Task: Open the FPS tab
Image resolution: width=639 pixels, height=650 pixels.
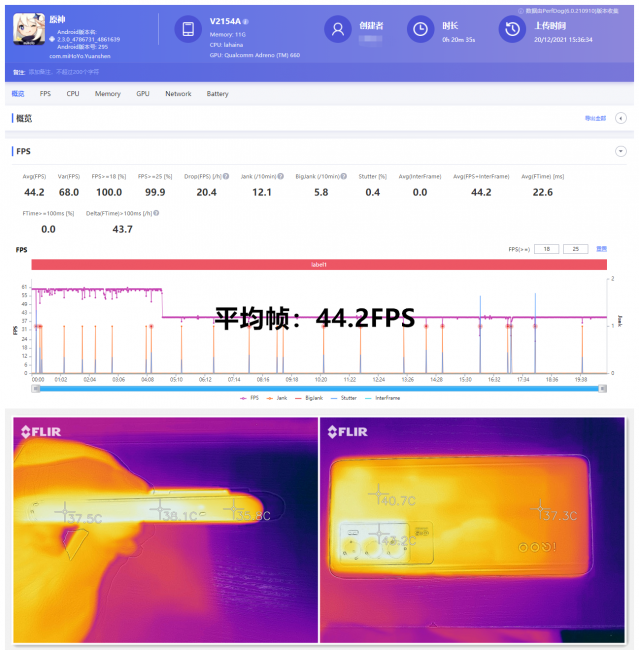Action: [45, 94]
